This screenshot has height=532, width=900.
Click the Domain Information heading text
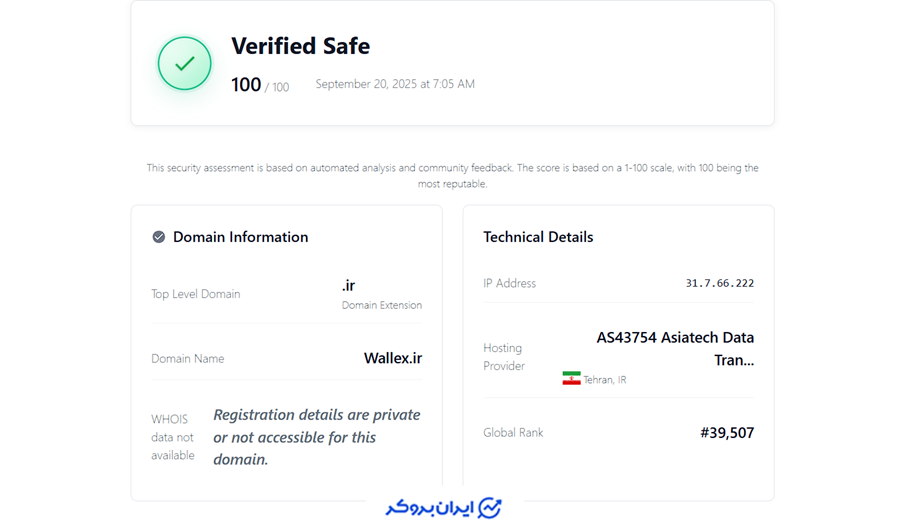pyautogui.click(x=240, y=237)
